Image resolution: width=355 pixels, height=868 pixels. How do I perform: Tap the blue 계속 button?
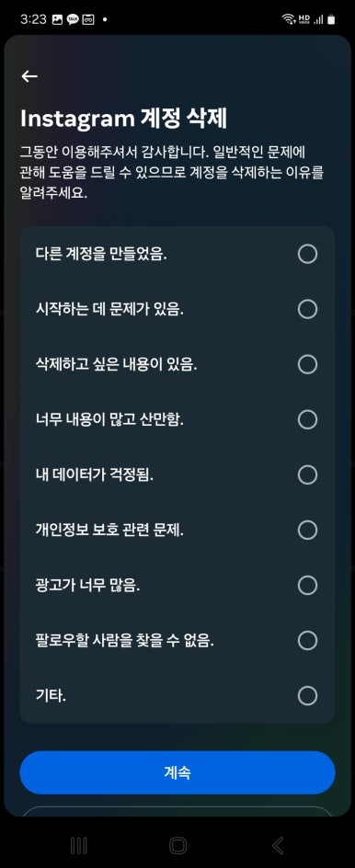pyautogui.click(x=177, y=772)
